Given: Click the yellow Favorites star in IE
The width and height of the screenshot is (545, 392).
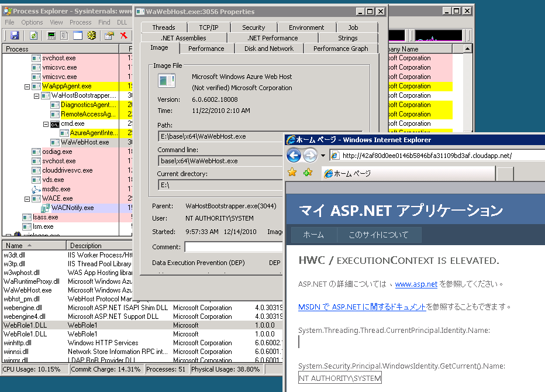Looking at the screenshot, I should [x=292, y=173].
